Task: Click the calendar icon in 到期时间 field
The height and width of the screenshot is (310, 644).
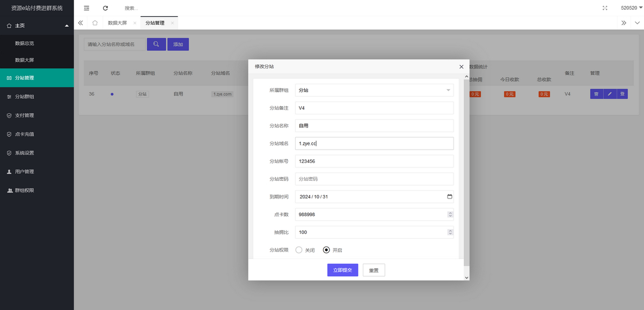Action: coord(449,197)
